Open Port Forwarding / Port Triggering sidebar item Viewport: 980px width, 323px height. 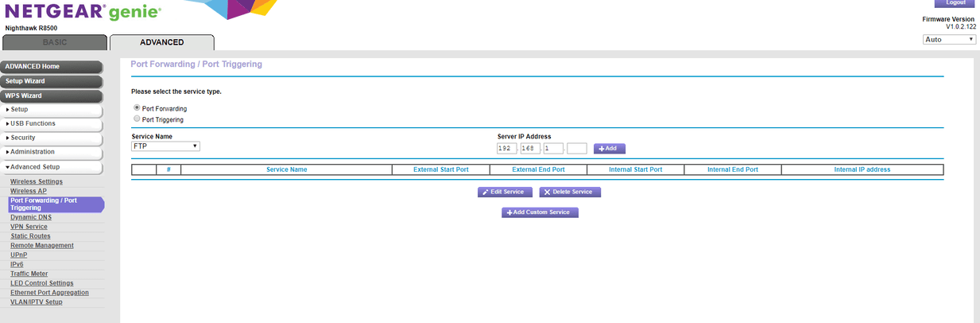[56, 204]
